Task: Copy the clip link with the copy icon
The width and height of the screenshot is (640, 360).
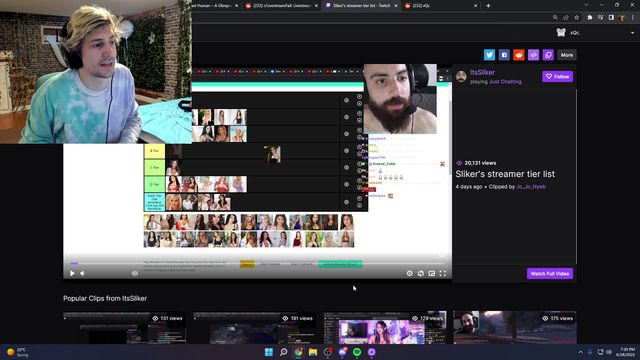Action: coord(548,55)
